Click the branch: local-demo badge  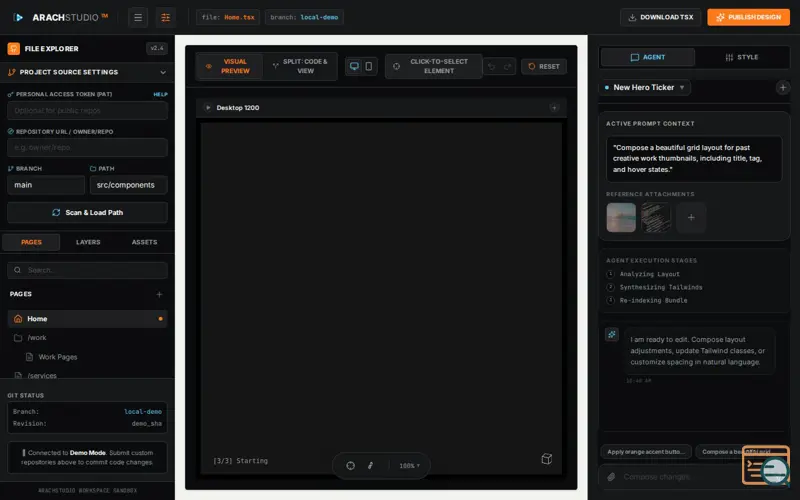tap(304, 17)
